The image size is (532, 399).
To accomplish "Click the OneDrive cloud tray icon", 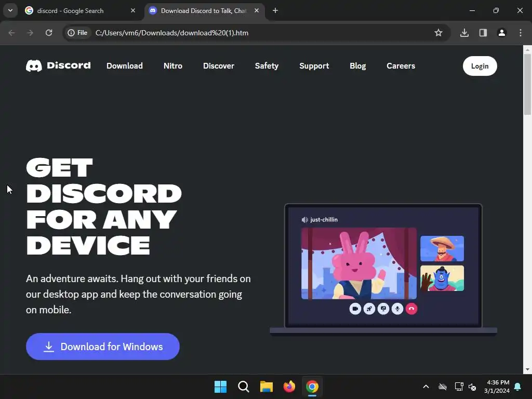I will click(x=443, y=387).
